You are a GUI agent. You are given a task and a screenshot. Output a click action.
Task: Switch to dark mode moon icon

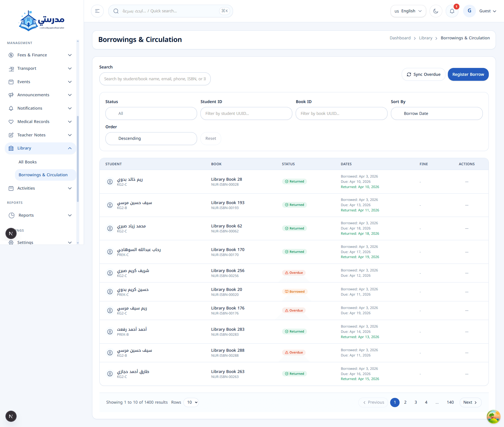click(x=436, y=11)
